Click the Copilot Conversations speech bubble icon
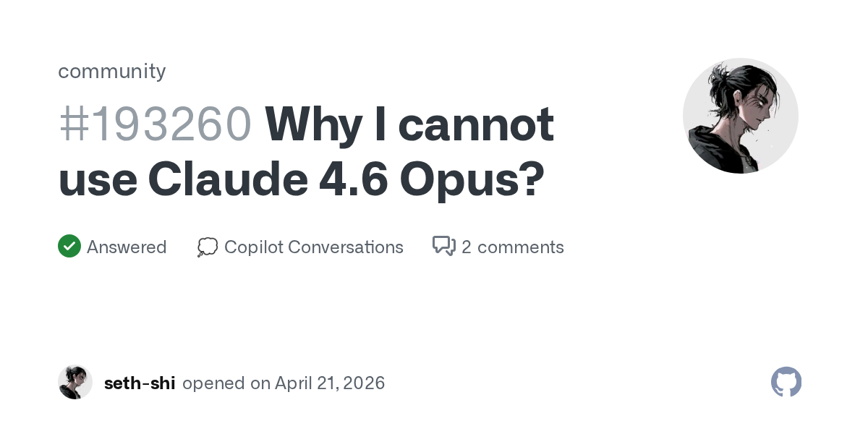This screenshot has height=434, width=868. click(x=208, y=247)
